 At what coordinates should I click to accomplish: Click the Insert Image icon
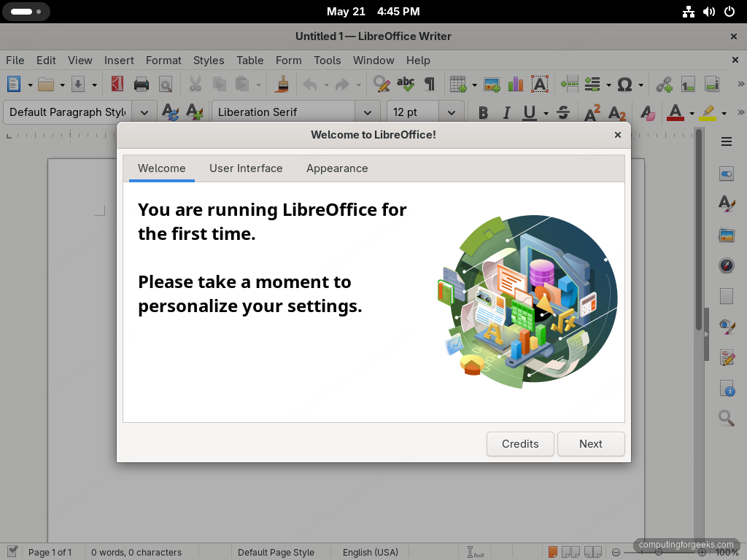click(x=492, y=85)
